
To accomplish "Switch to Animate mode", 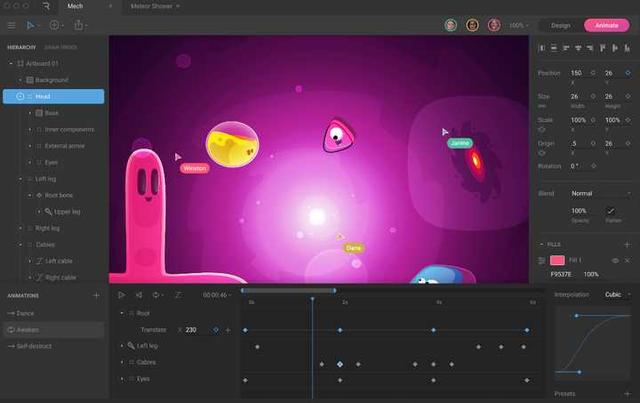I will pos(606,25).
